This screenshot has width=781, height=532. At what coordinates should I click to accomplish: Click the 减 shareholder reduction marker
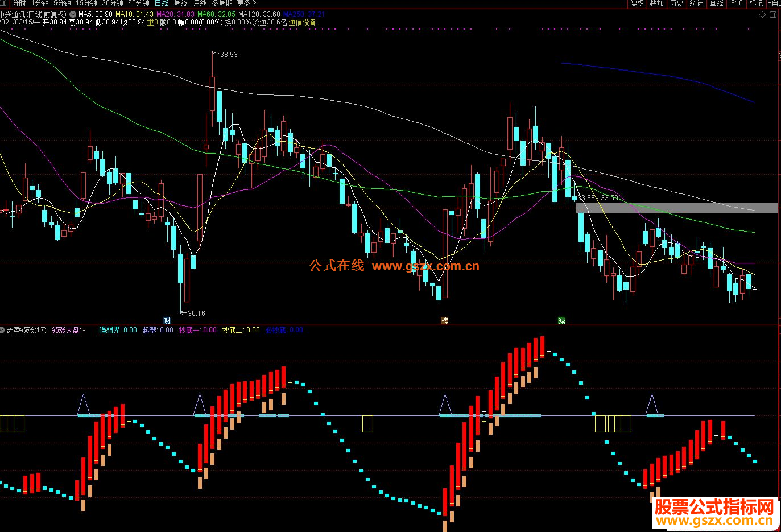coord(561,321)
